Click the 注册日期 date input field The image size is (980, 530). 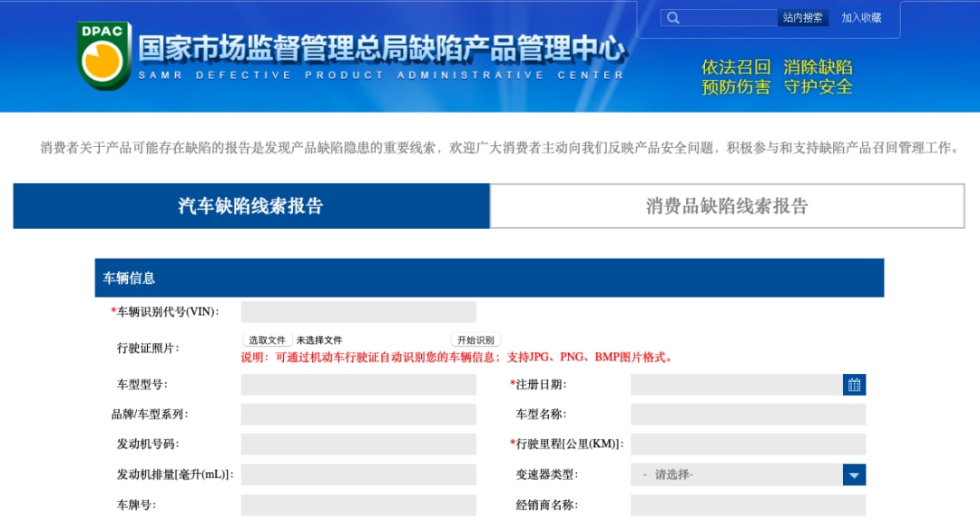click(736, 385)
